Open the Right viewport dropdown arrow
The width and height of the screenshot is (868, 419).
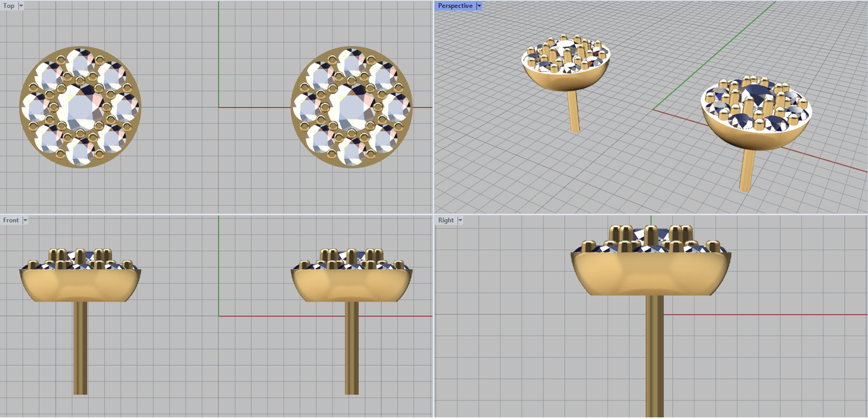coord(460,220)
